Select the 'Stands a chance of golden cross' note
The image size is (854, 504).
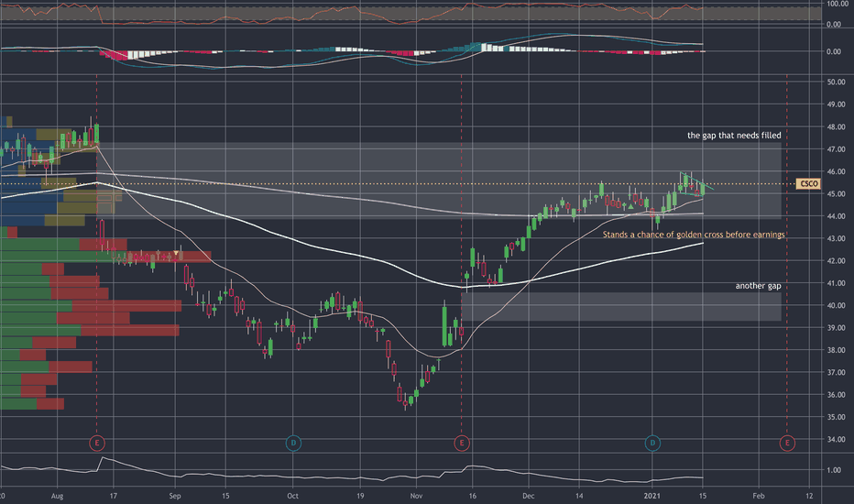(694, 235)
